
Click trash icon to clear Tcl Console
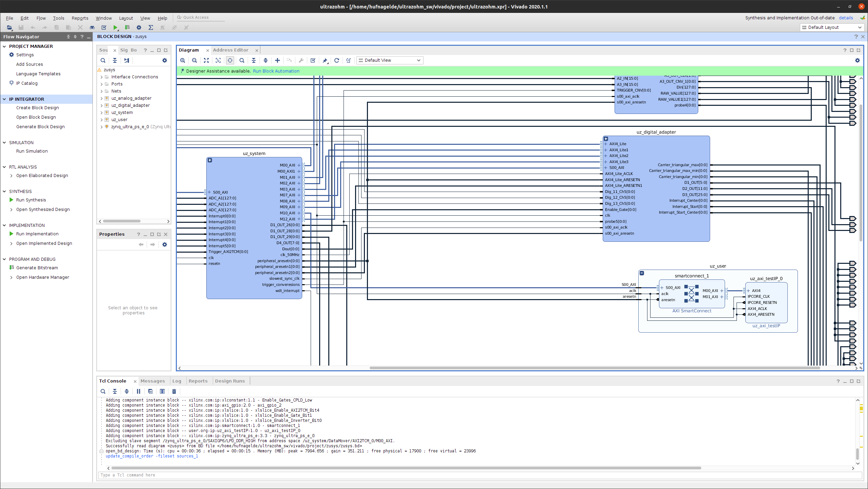coord(174,391)
